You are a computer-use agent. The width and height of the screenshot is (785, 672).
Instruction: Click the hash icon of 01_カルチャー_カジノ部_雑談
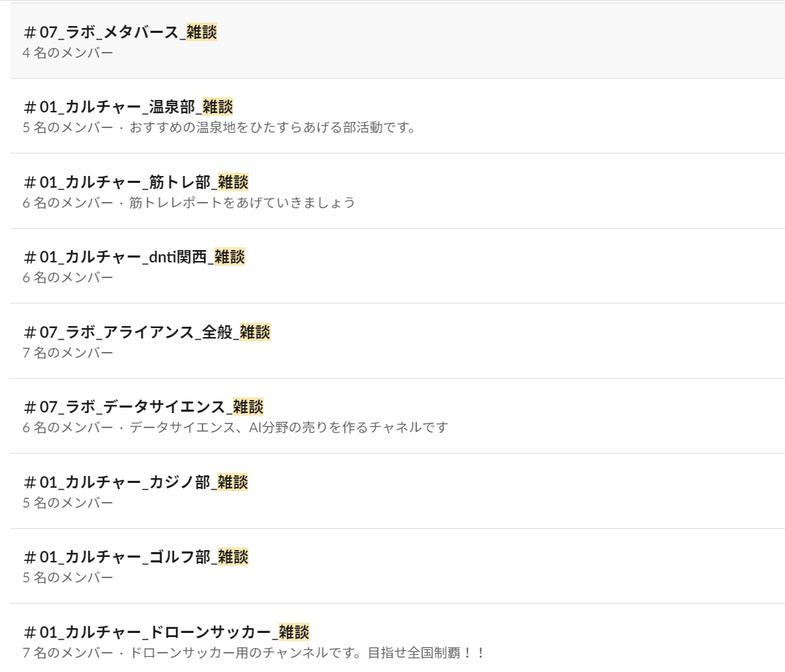click(x=29, y=482)
